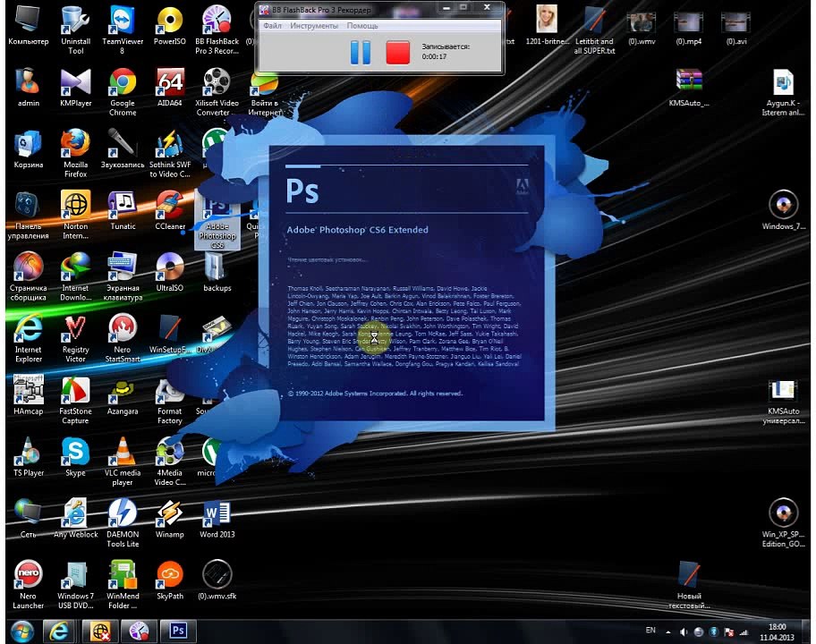Screen dimensions: 816x644
Task: Open Компьютер desktop icon
Action: coord(28,26)
